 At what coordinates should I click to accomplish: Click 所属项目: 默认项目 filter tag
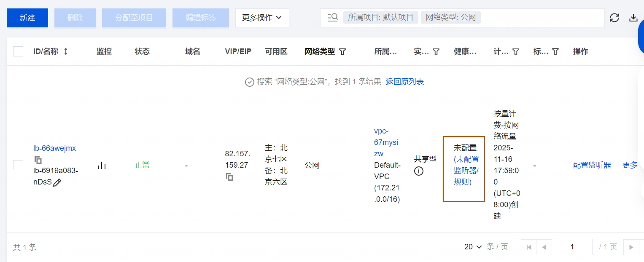click(x=381, y=18)
